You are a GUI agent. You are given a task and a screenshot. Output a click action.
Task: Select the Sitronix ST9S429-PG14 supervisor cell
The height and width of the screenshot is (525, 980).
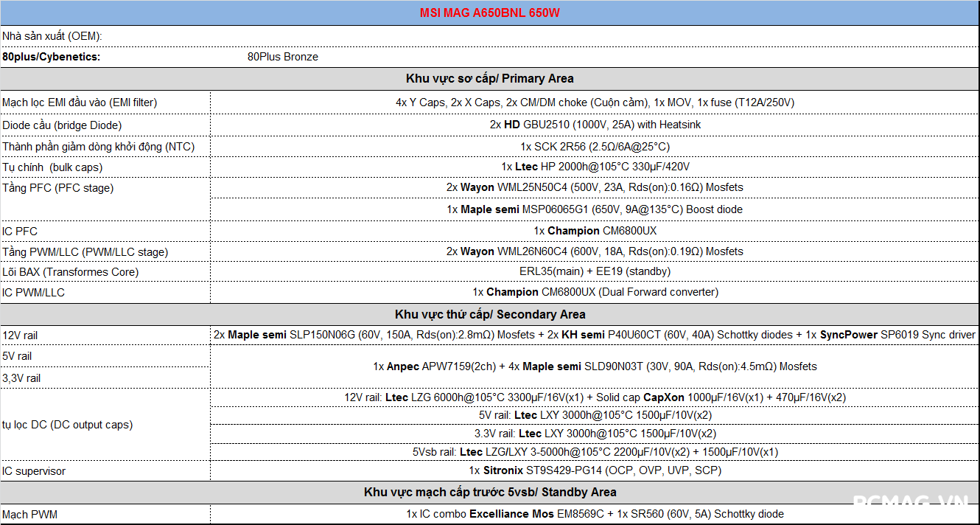click(x=595, y=470)
